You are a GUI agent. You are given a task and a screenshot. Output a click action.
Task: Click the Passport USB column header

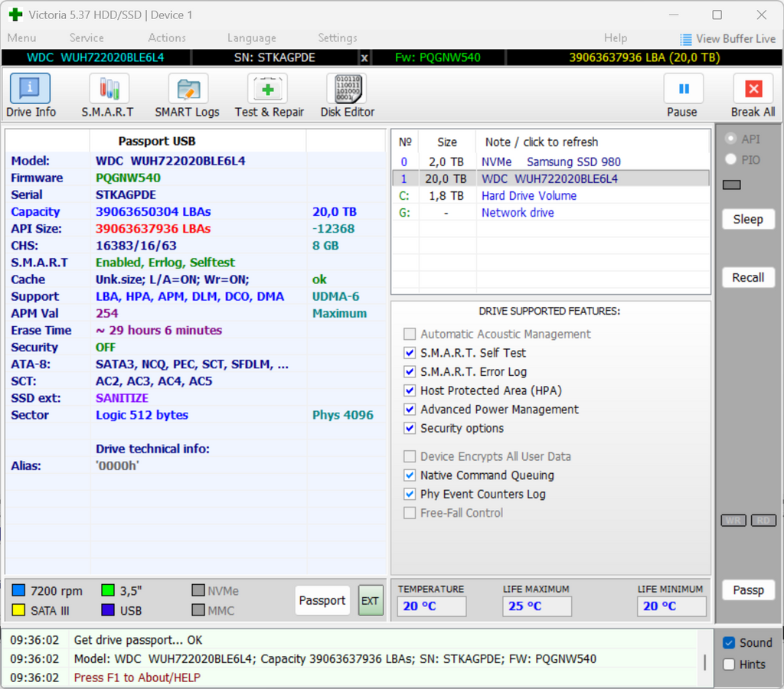click(x=156, y=142)
